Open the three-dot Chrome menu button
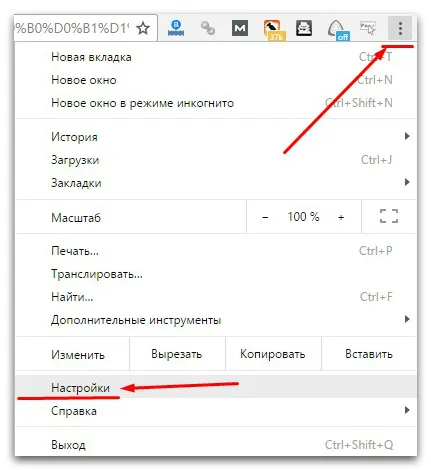The image size is (431, 470). (400, 28)
